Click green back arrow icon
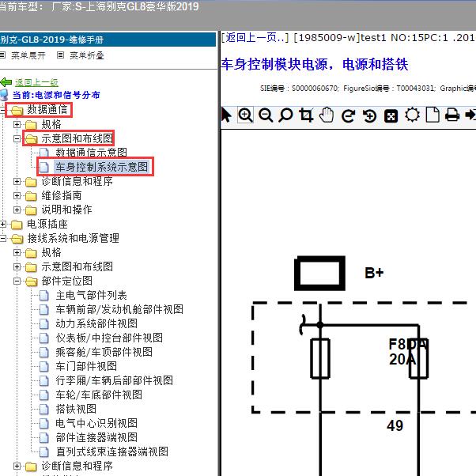The height and width of the screenshot is (476, 476). pos(6,82)
